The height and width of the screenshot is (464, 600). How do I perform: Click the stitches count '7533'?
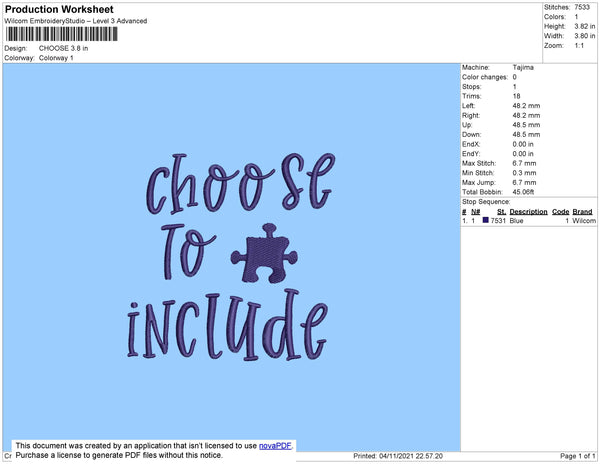(582, 7)
